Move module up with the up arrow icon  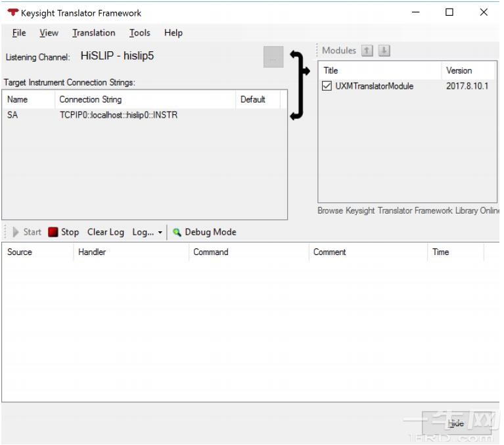367,51
